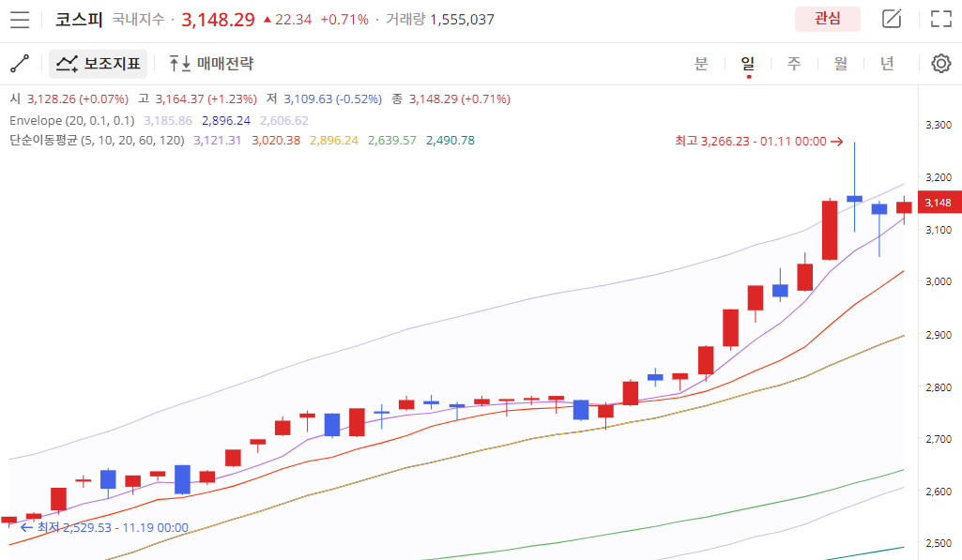Click the 고 high price 3,164.37 value
Viewport: 962px width, 560px height.
206,99
